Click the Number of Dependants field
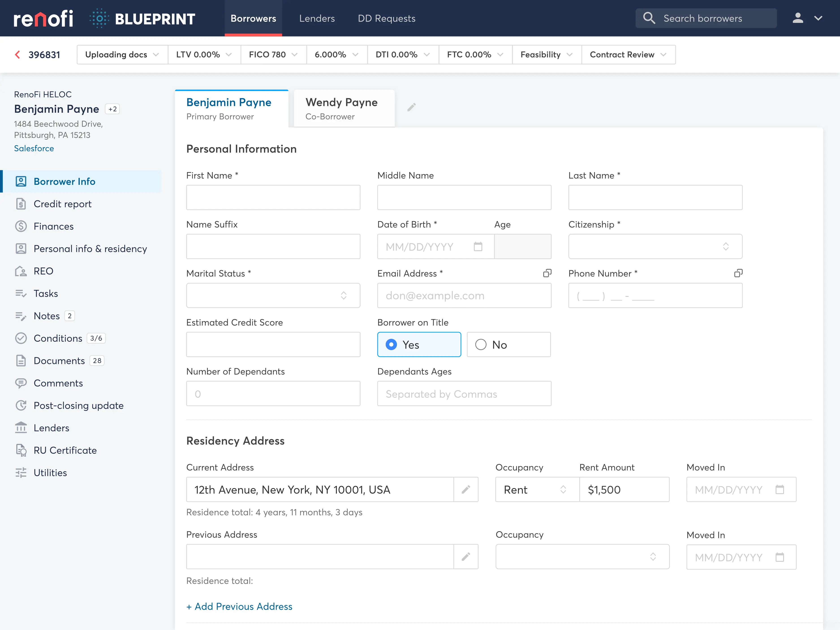Viewport: 840px width, 630px height. (x=273, y=393)
